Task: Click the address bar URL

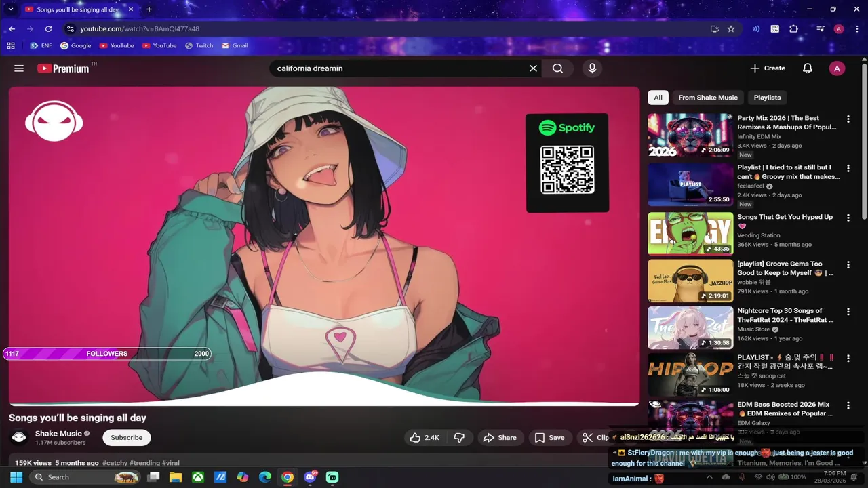Action: 140,29
